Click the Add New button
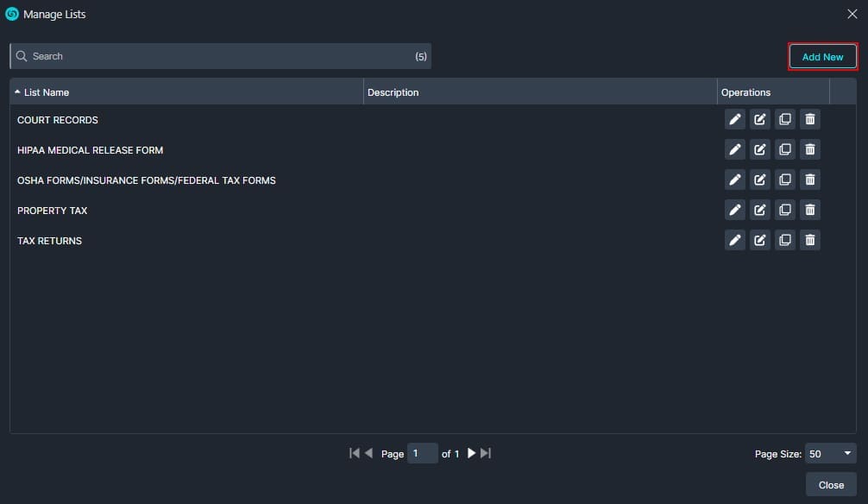The image size is (868, 504). pos(822,56)
